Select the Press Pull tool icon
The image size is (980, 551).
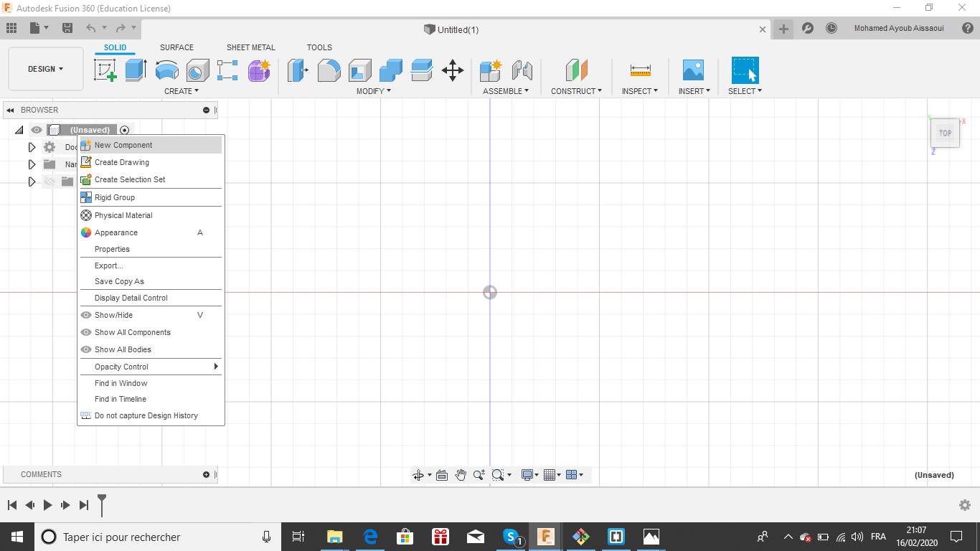[298, 70]
